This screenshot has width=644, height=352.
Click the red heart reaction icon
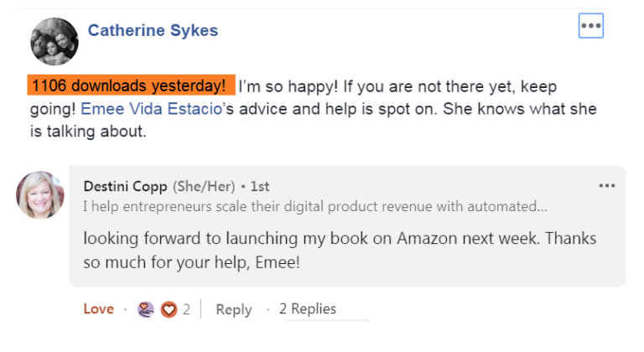pyautogui.click(x=169, y=309)
